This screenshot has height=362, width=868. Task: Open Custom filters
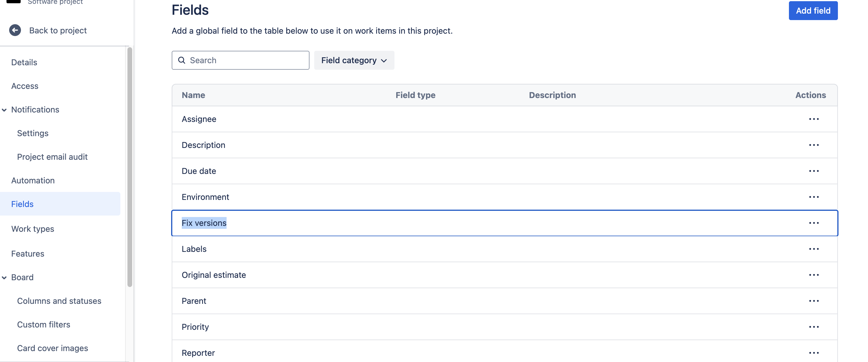(44, 325)
